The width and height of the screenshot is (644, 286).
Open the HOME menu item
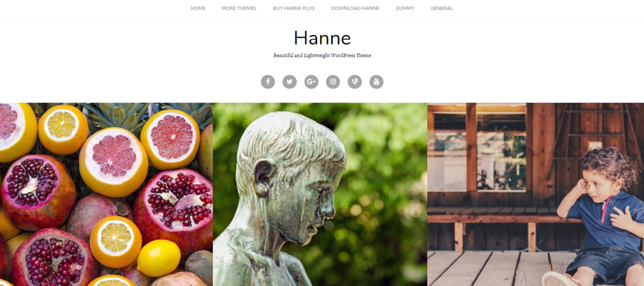pyautogui.click(x=198, y=8)
